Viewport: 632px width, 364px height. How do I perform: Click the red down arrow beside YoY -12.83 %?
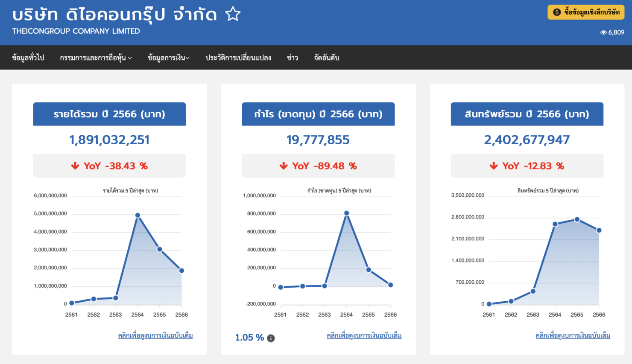point(494,166)
